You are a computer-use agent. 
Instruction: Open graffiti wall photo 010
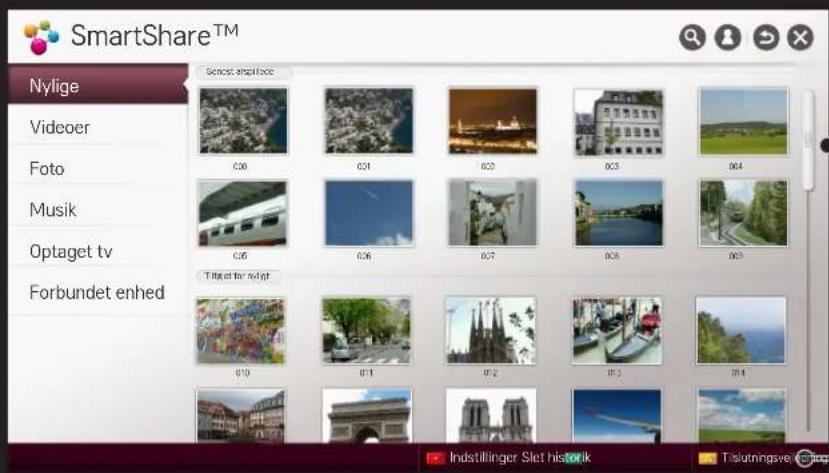click(241, 331)
